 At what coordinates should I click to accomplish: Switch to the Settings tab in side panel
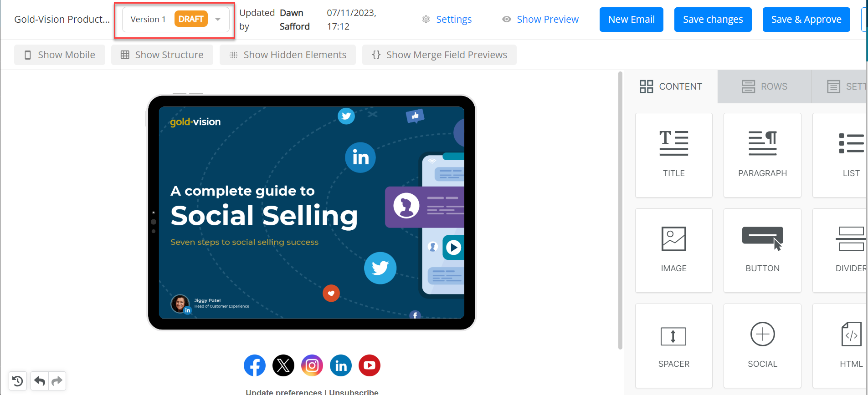839,86
